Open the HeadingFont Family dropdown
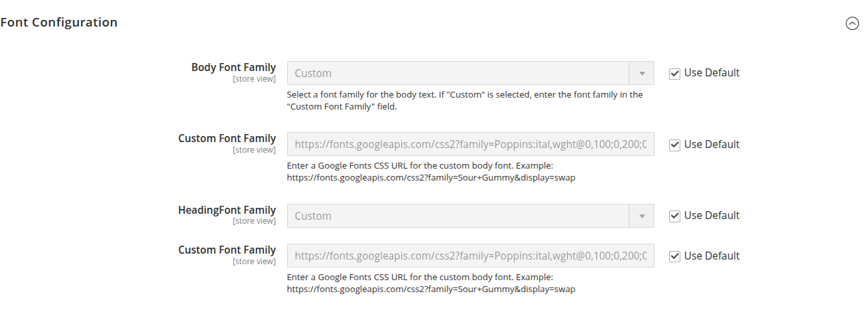Image resolution: width=868 pixels, height=318 pixels. 470,216
